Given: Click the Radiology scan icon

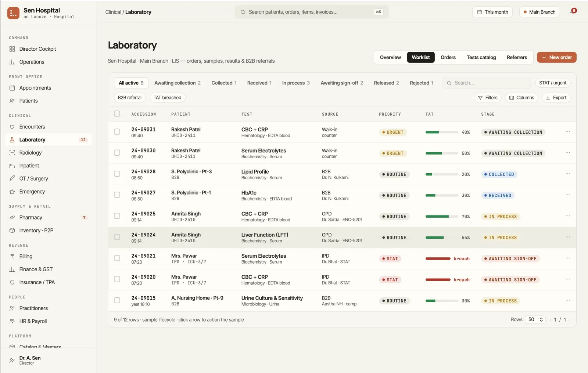Looking at the screenshot, I should (12, 153).
